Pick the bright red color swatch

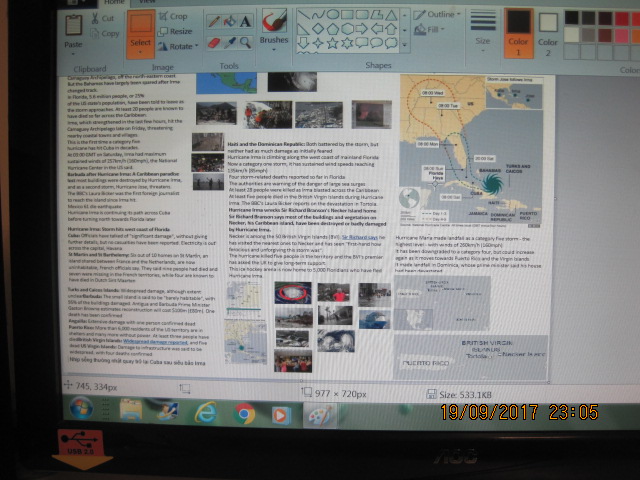[622, 18]
